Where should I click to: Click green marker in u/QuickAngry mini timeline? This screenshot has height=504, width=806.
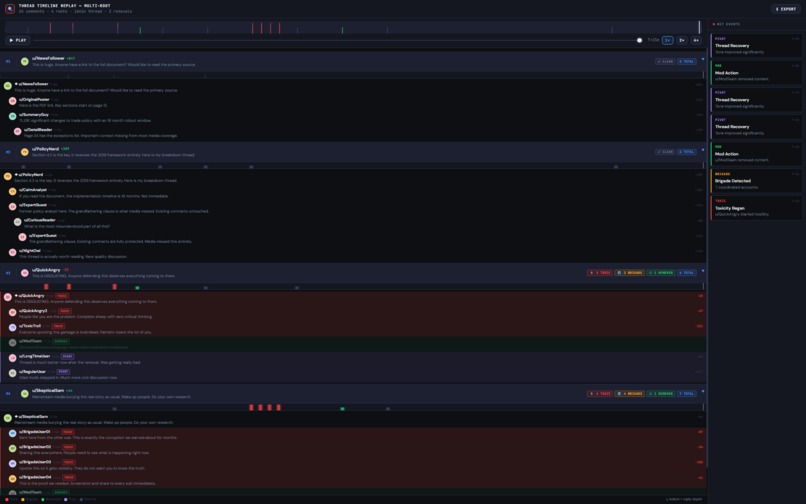point(137,287)
